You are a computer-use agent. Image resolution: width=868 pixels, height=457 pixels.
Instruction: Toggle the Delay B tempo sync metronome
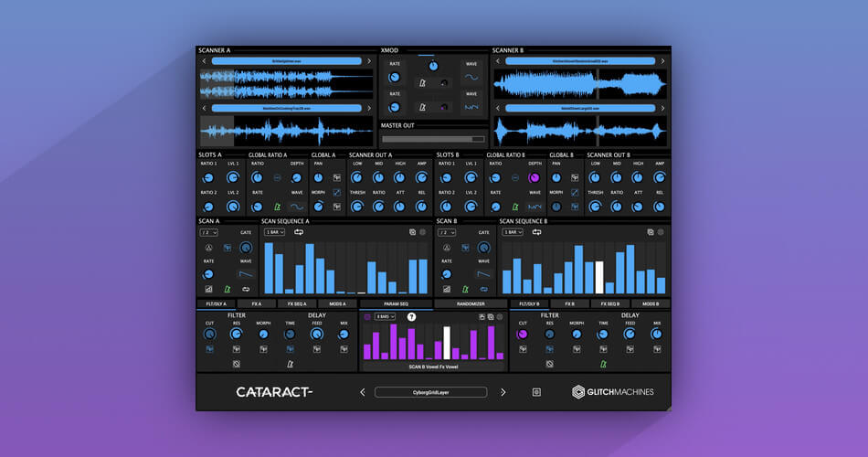(x=603, y=364)
